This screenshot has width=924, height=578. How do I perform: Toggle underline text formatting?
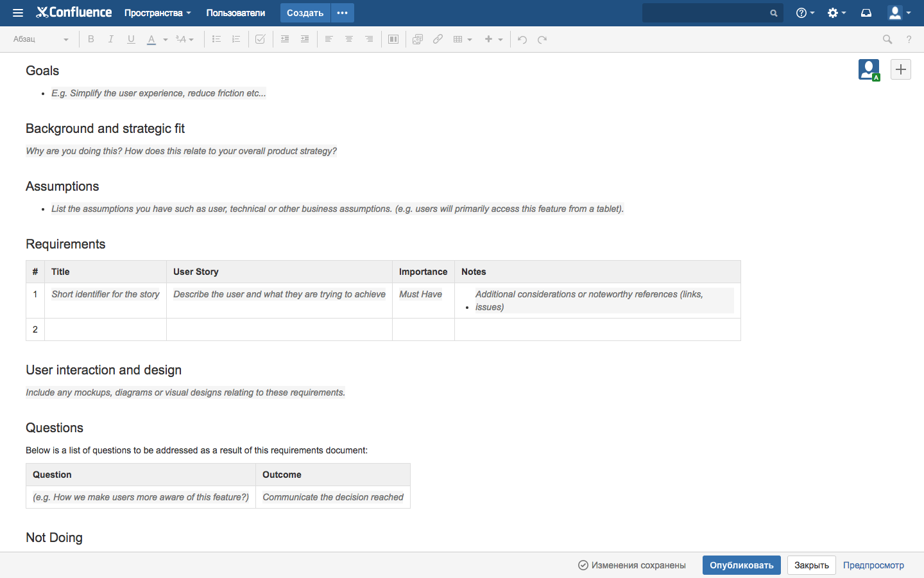coord(131,39)
